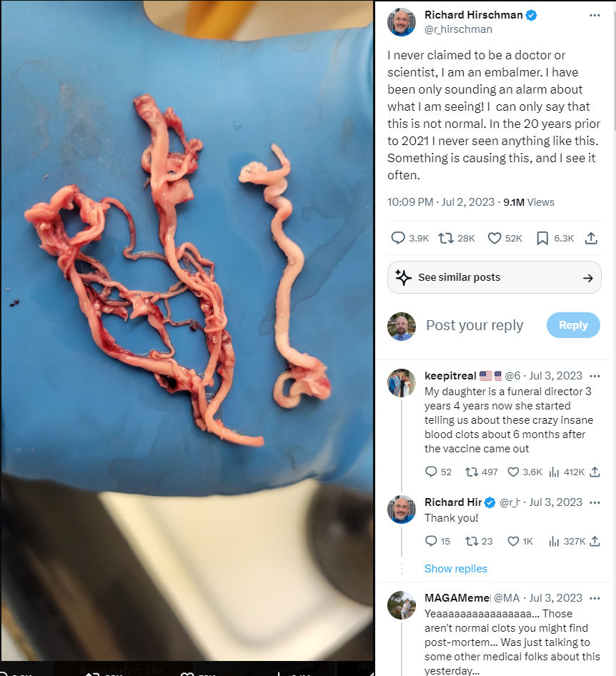The height and width of the screenshot is (676, 616).
Task: Open more options on keepitreal's reply
Action: coord(595,376)
